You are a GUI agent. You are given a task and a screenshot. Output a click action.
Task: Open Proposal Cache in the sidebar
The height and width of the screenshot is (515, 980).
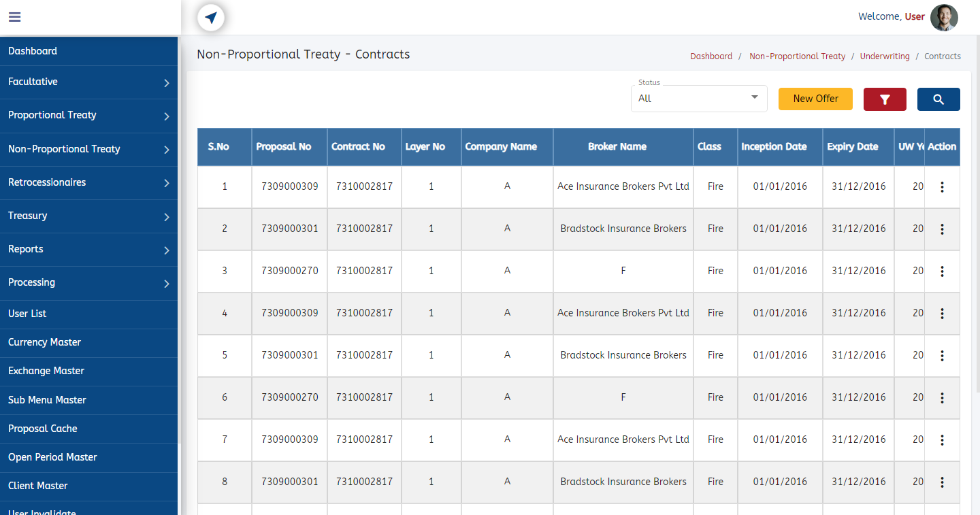88,429
